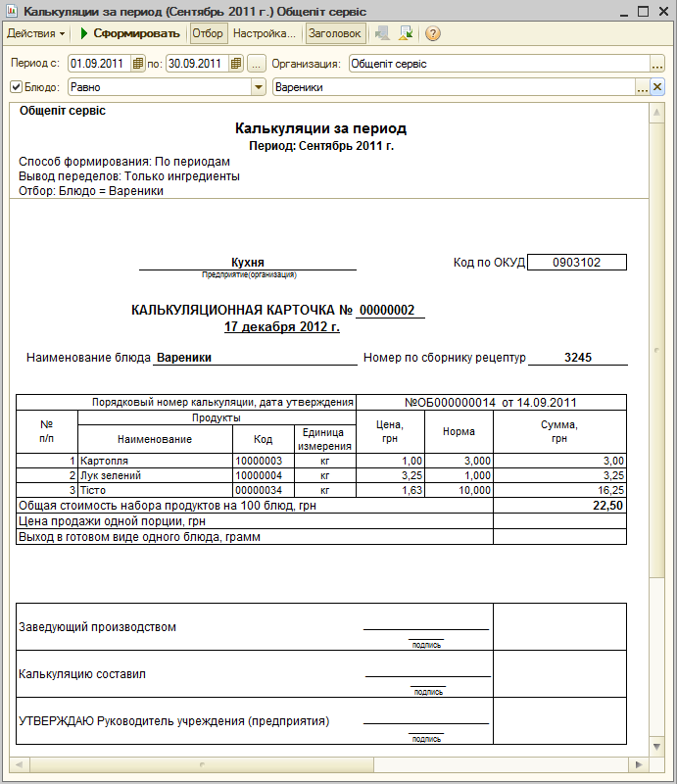This screenshot has width=677, height=784.
Task: Open the Действия dropdown menu
Action: click(36, 33)
